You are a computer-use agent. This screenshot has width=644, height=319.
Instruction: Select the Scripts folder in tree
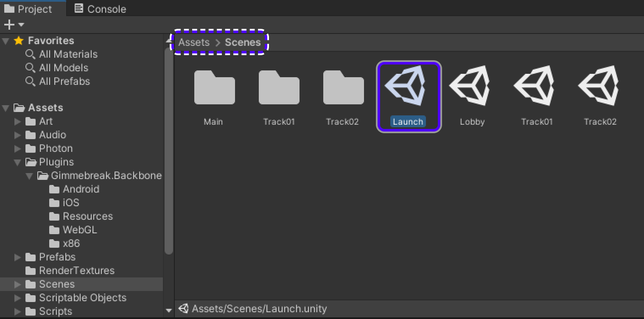tap(49, 311)
